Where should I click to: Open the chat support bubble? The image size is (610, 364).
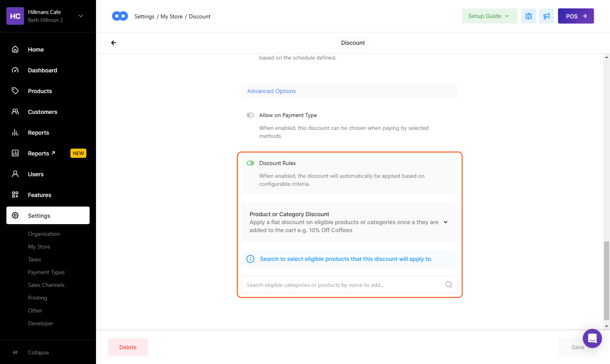(x=592, y=338)
